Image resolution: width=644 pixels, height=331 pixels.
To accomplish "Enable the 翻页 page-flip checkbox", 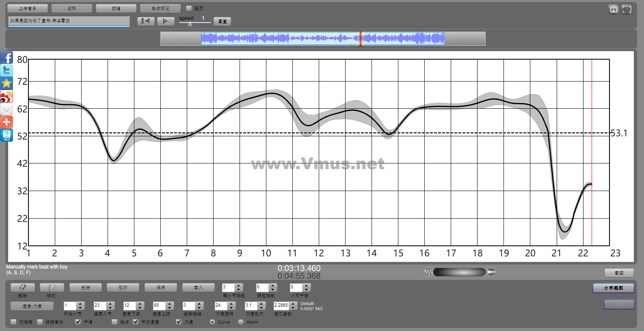I will 189,8.
